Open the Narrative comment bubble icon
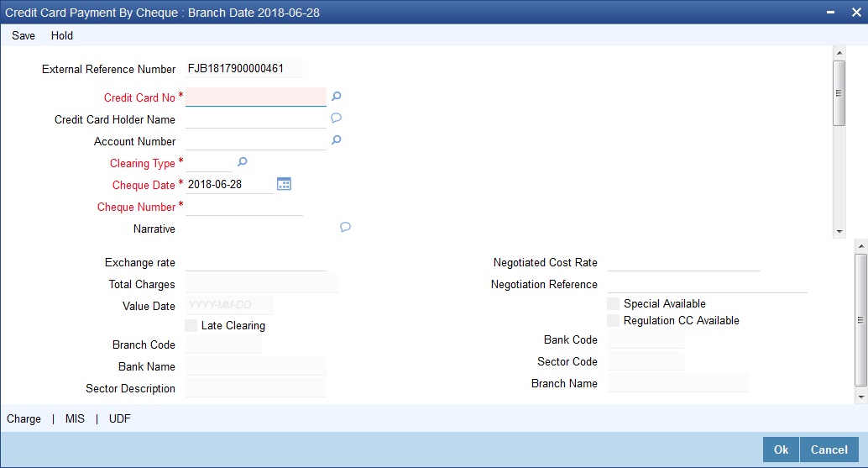868x468 pixels. (345, 227)
